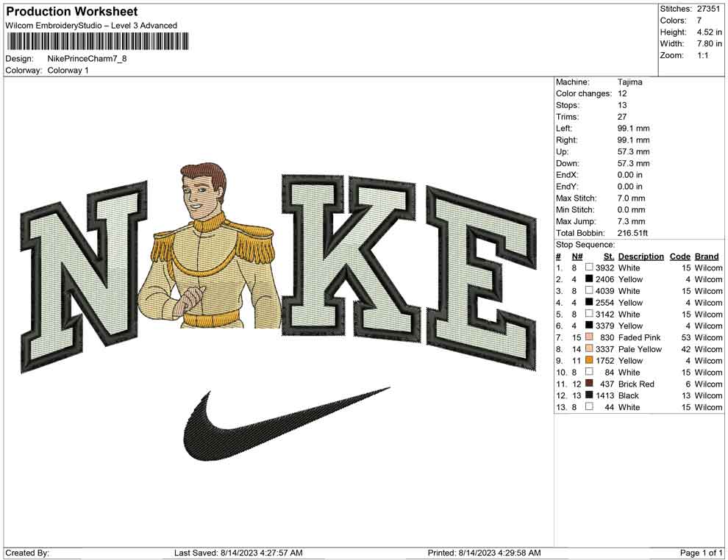Click the Page 1 of 1 indicator
The width and height of the screenshot is (728, 560).
701,553
